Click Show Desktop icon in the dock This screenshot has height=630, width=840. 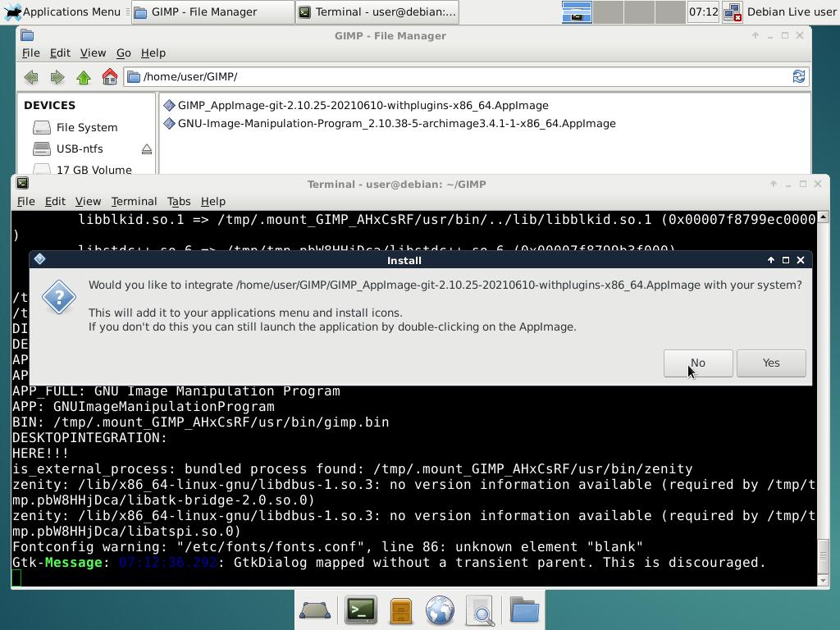click(x=315, y=610)
